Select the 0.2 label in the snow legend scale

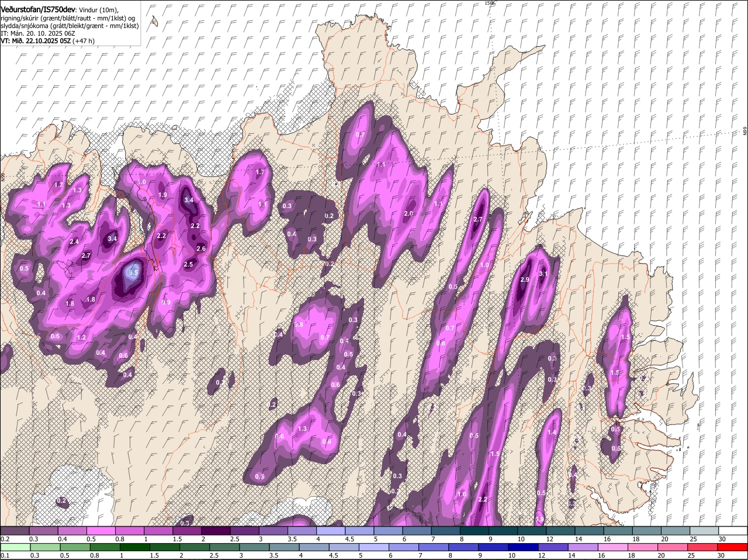point(5,539)
